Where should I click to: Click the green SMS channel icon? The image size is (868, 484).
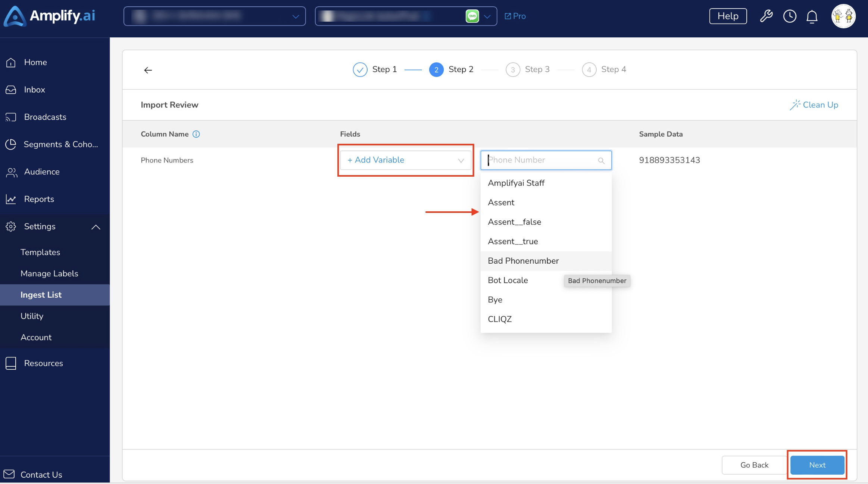coord(472,16)
